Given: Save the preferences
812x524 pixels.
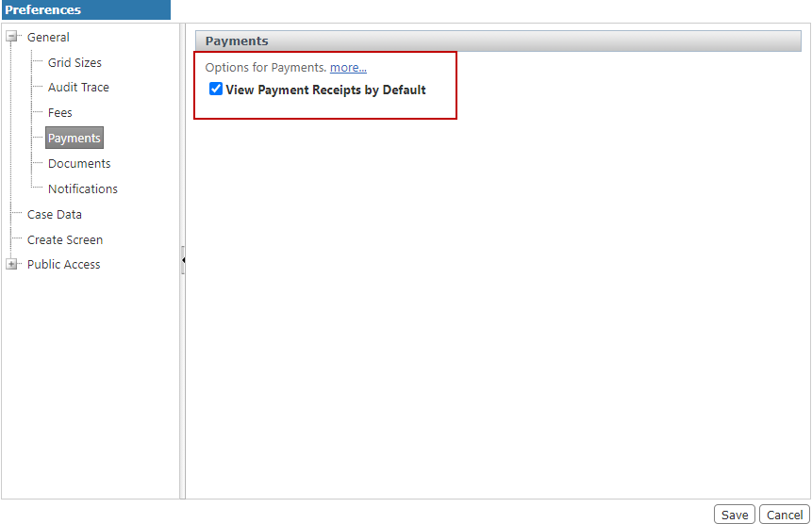Looking at the screenshot, I should (x=735, y=515).
